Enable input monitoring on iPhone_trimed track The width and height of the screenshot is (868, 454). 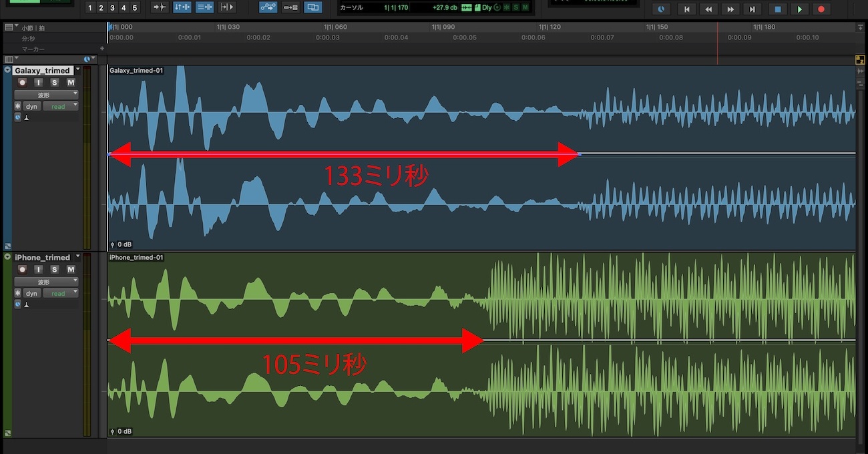39,270
